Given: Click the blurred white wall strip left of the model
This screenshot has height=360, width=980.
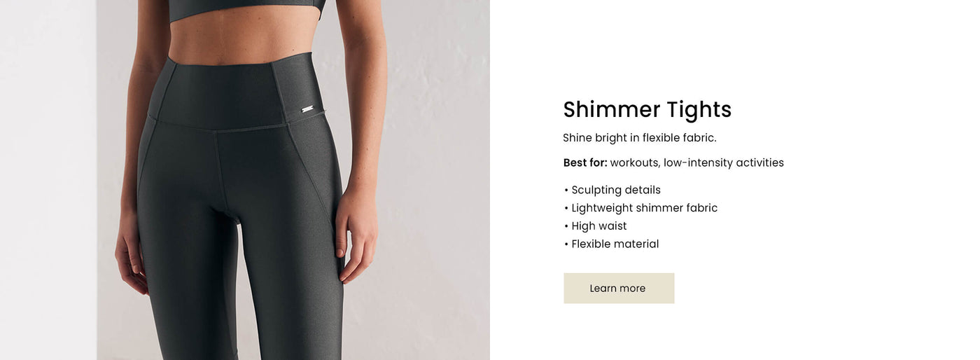Looking at the screenshot, I should click(48, 180).
